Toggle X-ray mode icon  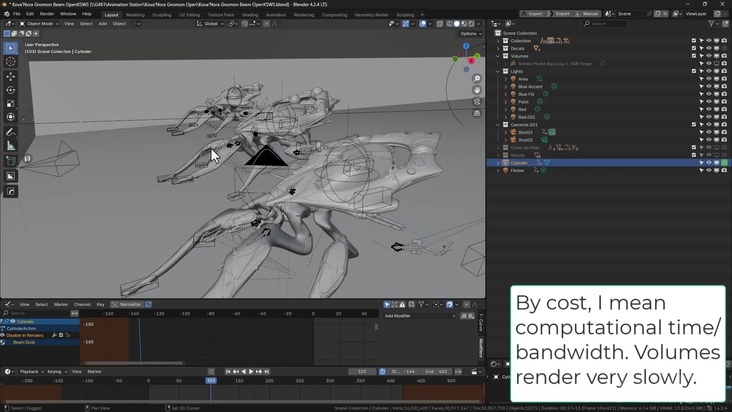coord(440,23)
